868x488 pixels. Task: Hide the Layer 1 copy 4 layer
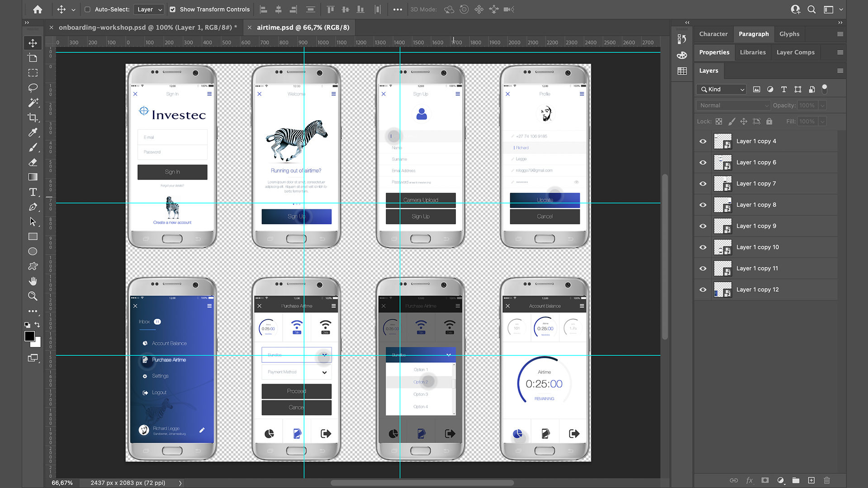click(x=702, y=141)
